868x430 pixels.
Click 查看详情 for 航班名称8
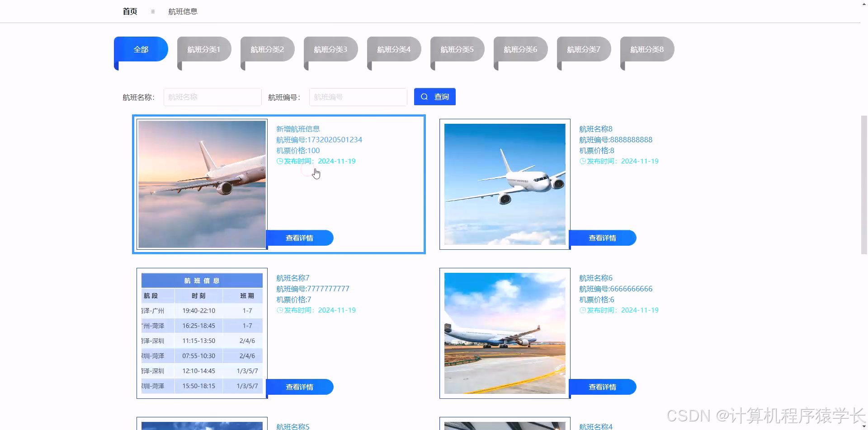pos(603,238)
